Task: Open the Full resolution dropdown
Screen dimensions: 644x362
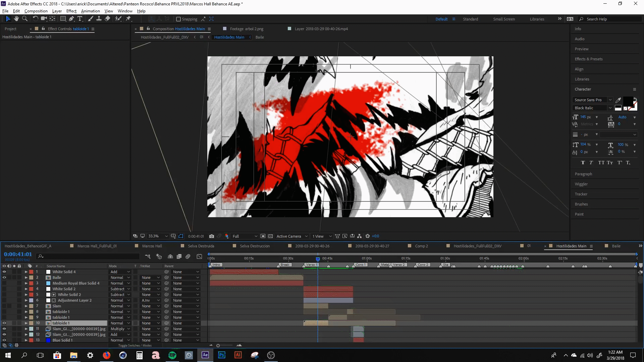Action: 245,236
